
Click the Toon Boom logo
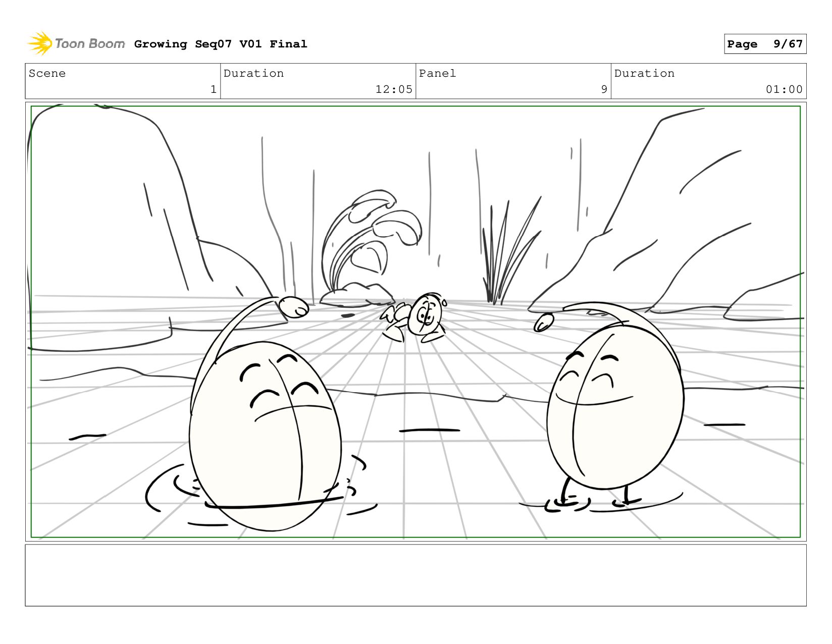pos(76,43)
